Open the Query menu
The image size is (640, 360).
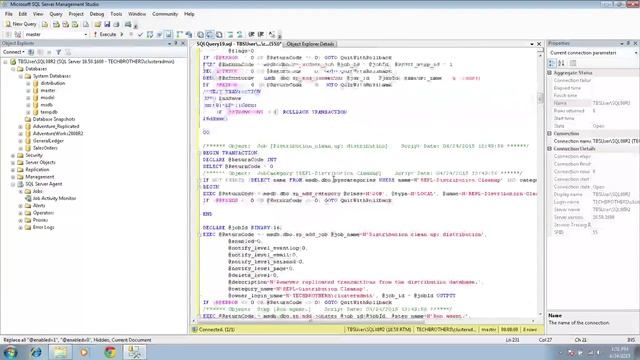tap(56, 14)
